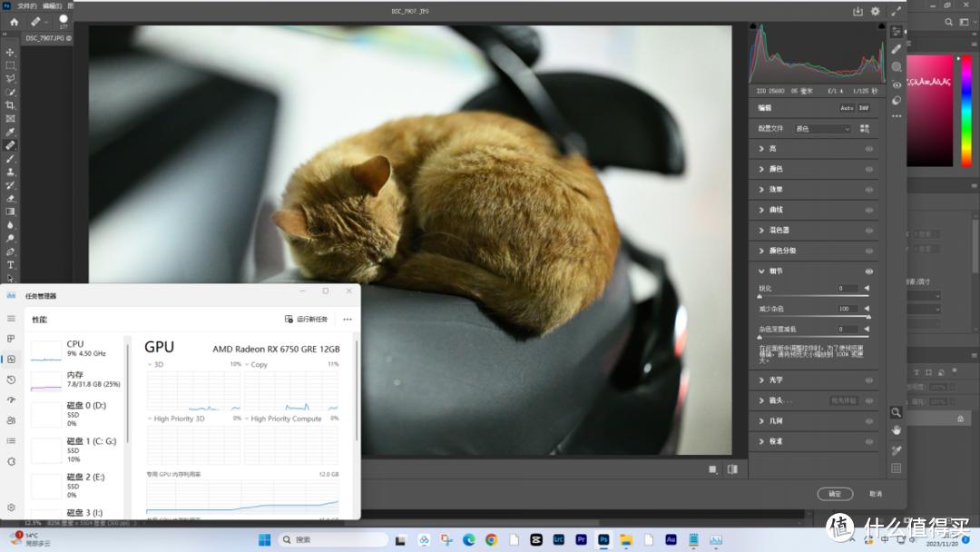Expand the 亮 panel chevron
980x552 pixels.
[x=761, y=149]
